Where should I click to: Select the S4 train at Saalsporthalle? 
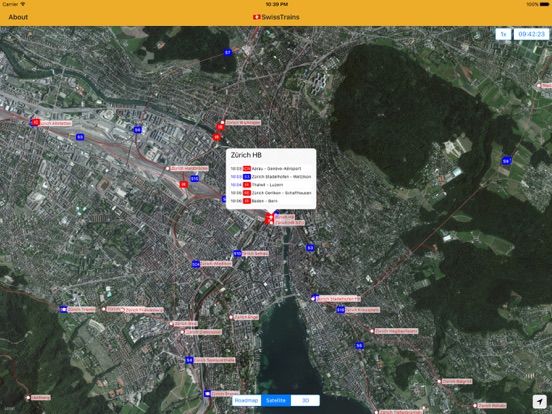click(189, 360)
